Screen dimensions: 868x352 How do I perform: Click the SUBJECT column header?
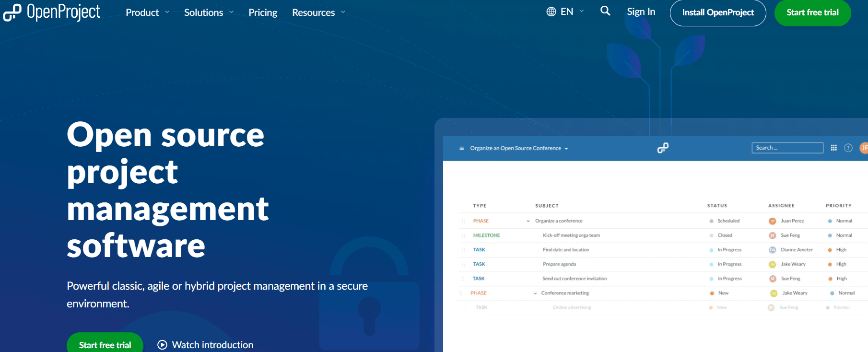(x=547, y=206)
